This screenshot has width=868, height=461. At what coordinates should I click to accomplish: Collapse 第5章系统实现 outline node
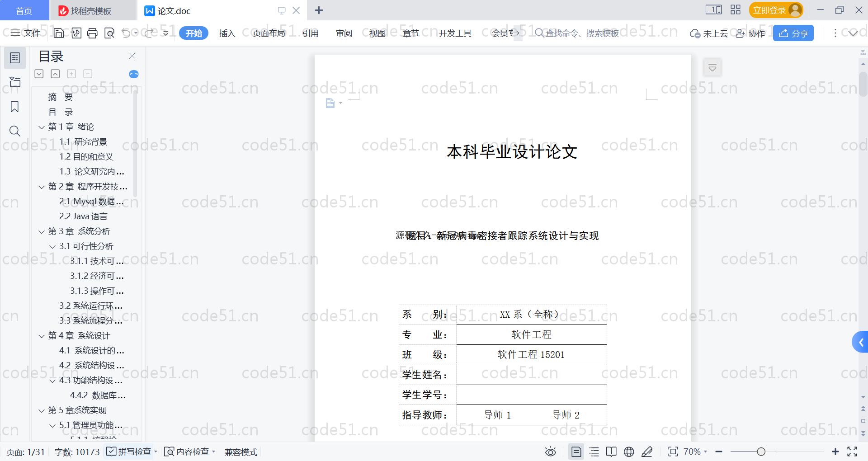[42, 410]
